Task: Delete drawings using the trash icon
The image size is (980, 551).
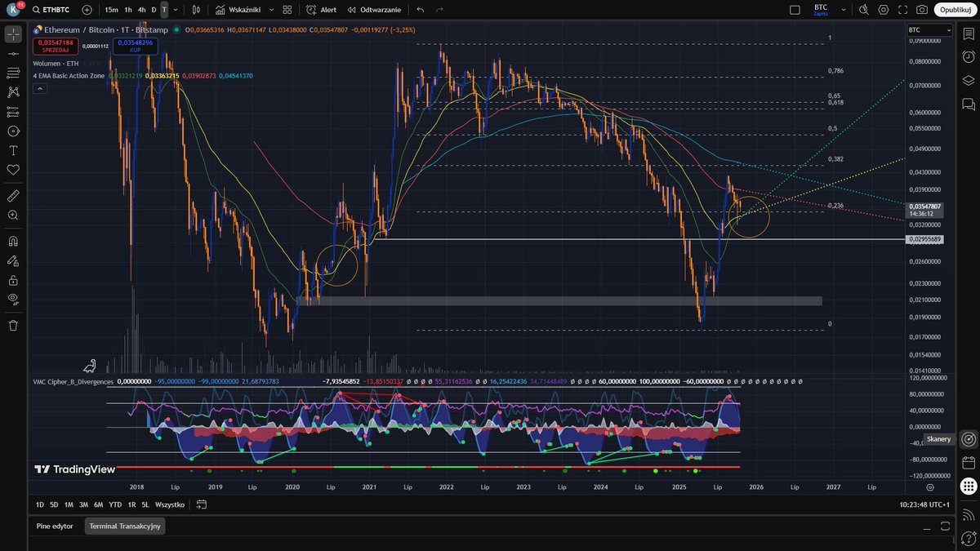Action: (13, 325)
